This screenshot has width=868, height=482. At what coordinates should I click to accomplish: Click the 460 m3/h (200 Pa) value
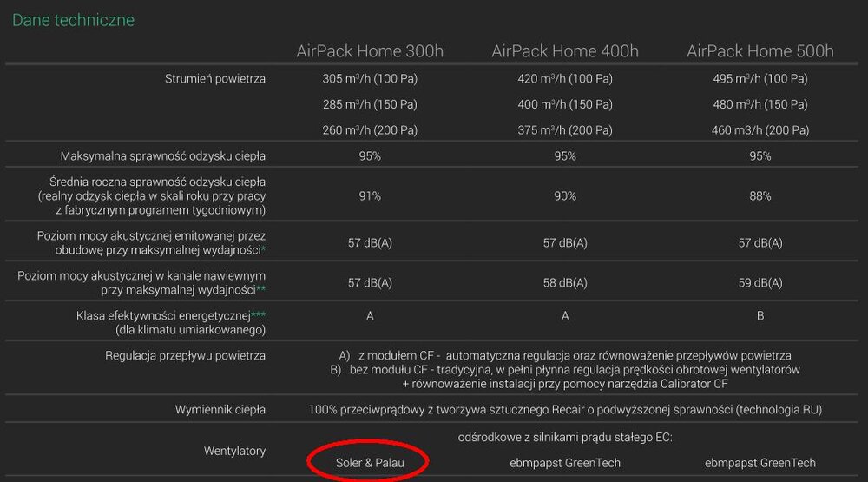(x=760, y=130)
